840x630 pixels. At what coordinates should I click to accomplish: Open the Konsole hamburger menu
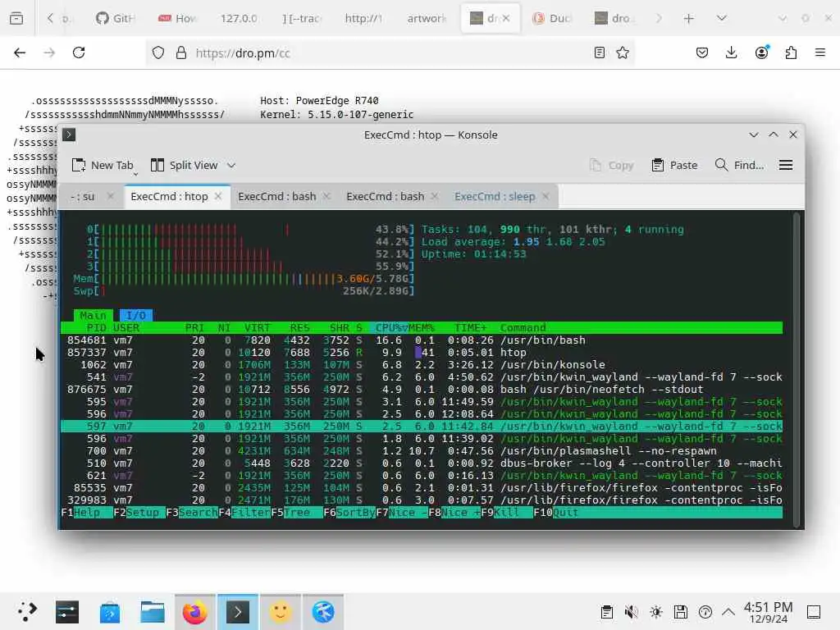point(786,166)
